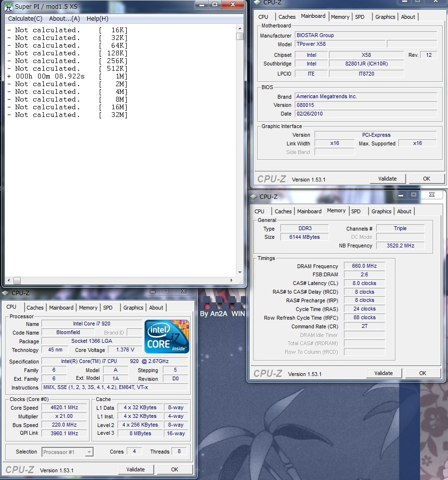This screenshot has width=448, height=480.
Task: Click the CPU-Z icon in bottom-left window title bar
Action: 5,293
